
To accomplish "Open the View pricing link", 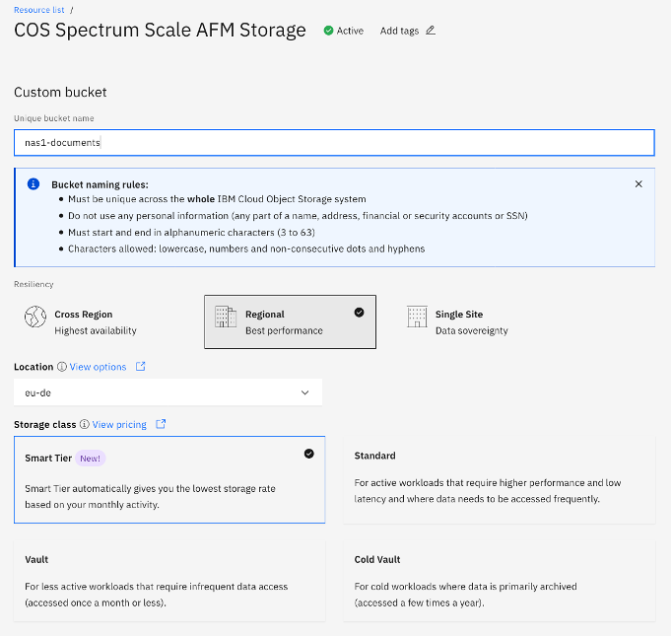I will tap(119, 425).
